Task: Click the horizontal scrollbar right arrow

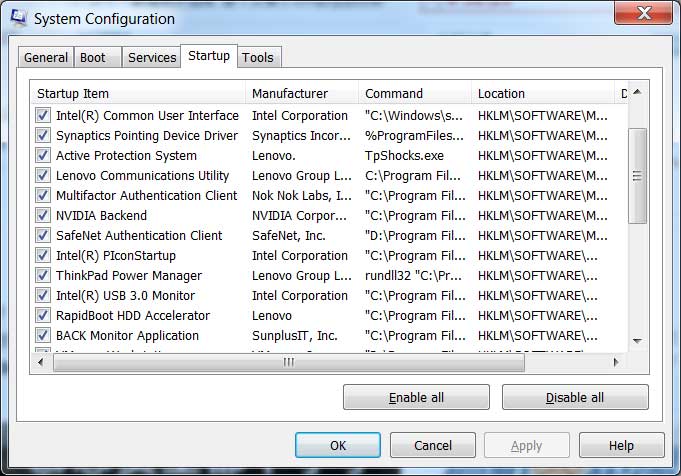Action: point(616,362)
